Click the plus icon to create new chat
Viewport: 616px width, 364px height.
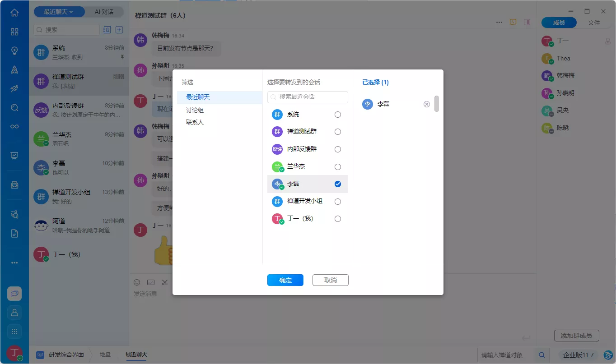tap(119, 29)
